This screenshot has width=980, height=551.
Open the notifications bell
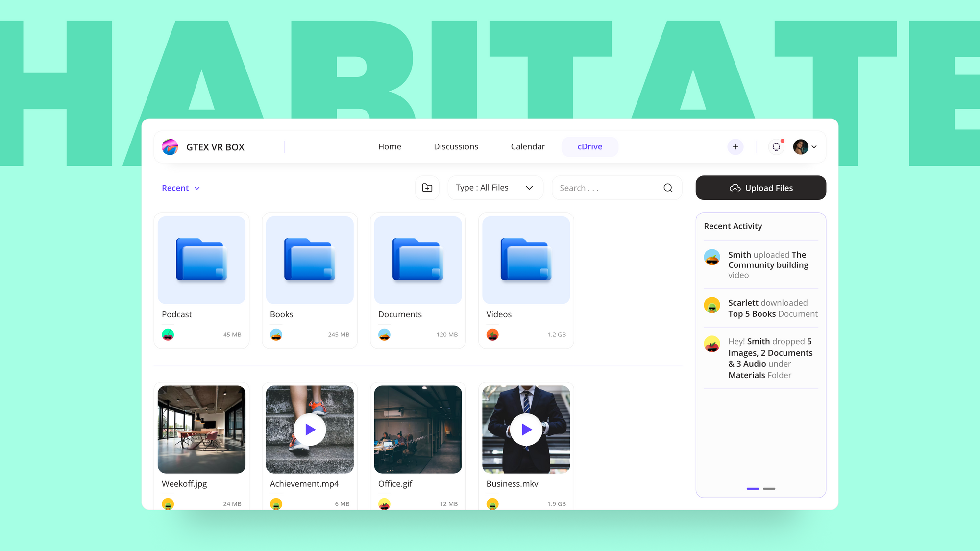point(776,146)
